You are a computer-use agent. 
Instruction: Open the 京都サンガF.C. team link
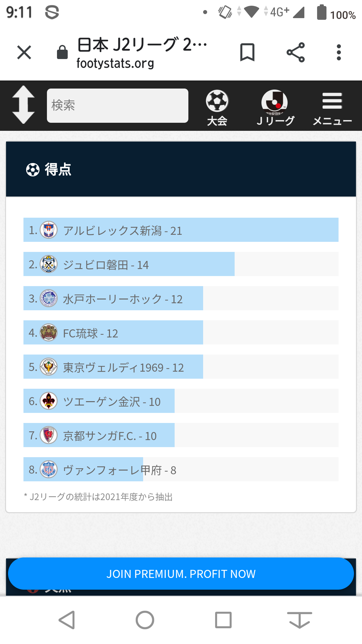(110, 436)
